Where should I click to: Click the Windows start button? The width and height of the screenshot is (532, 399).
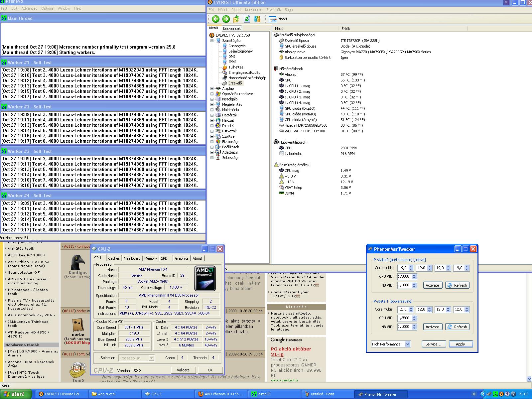(x=16, y=394)
